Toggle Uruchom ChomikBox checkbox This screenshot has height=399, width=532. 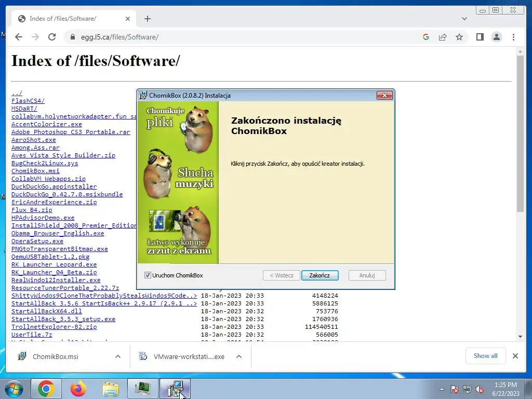[x=148, y=275]
